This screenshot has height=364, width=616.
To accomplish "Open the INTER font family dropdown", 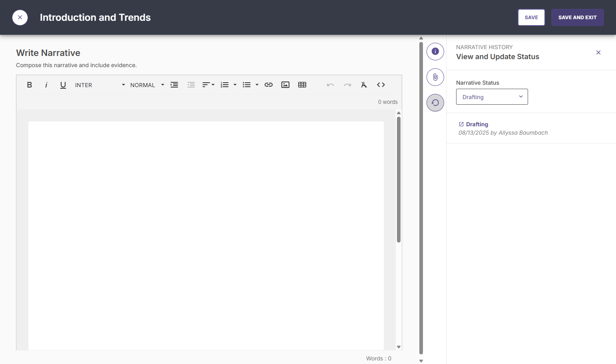I will pos(100,85).
